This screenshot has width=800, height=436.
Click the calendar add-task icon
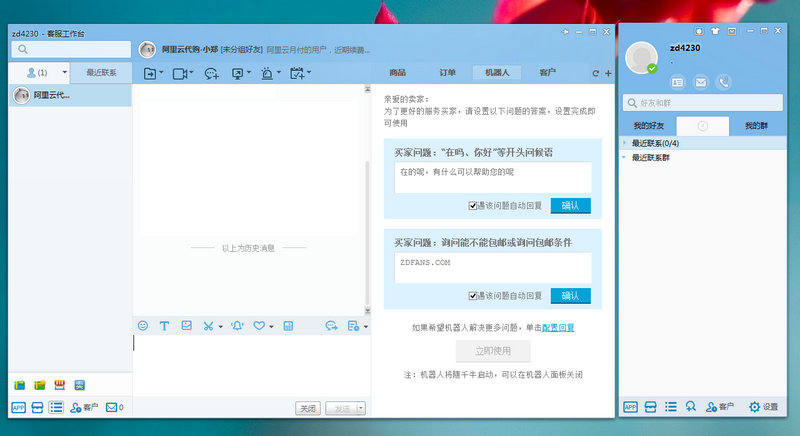(297, 73)
